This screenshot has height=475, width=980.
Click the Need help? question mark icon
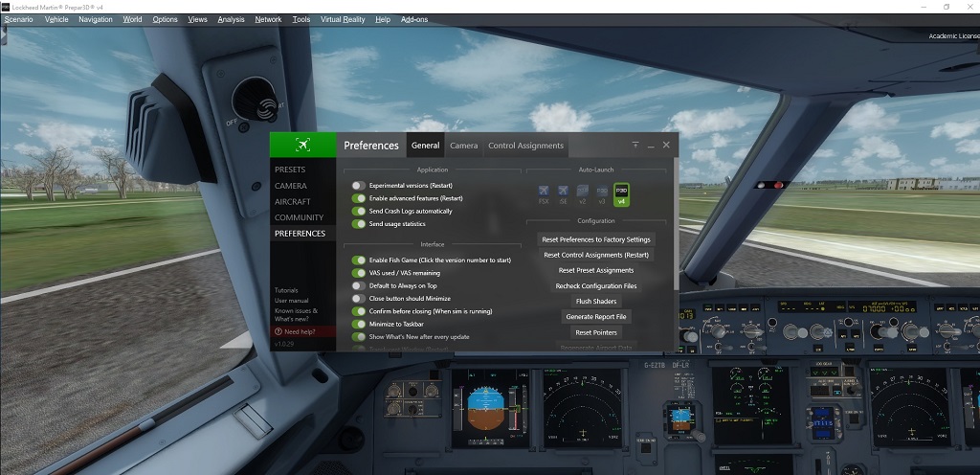[x=278, y=332]
